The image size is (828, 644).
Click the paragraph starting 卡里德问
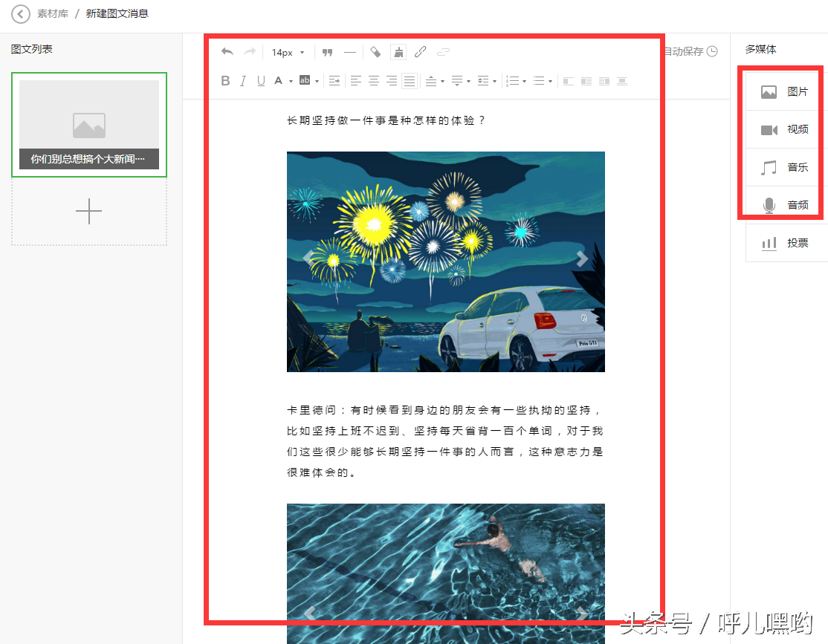coord(445,441)
